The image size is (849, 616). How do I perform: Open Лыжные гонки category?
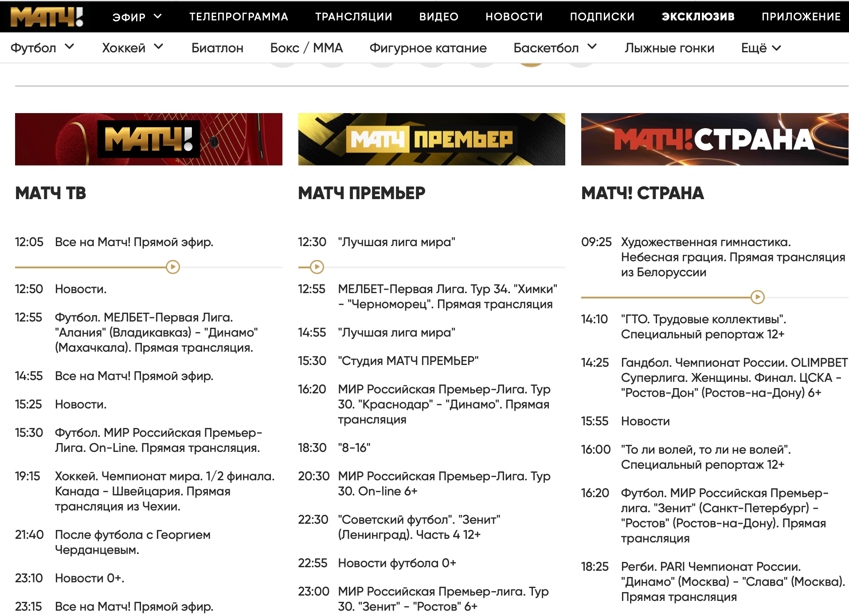[x=669, y=47]
